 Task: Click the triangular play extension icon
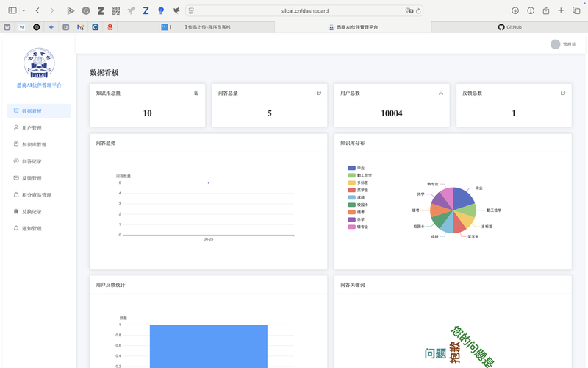tap(71, 10)
